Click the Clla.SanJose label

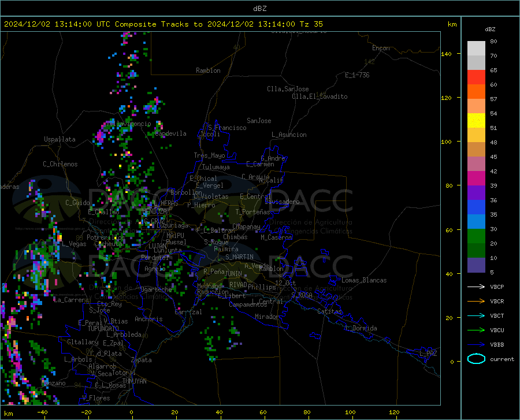pos(288,89)
